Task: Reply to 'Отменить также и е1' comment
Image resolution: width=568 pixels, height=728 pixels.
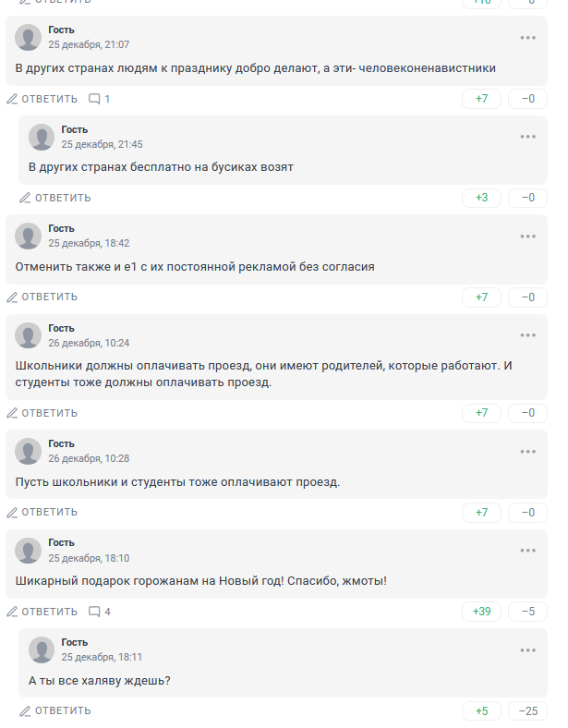Action: click(x=42, y=297)
